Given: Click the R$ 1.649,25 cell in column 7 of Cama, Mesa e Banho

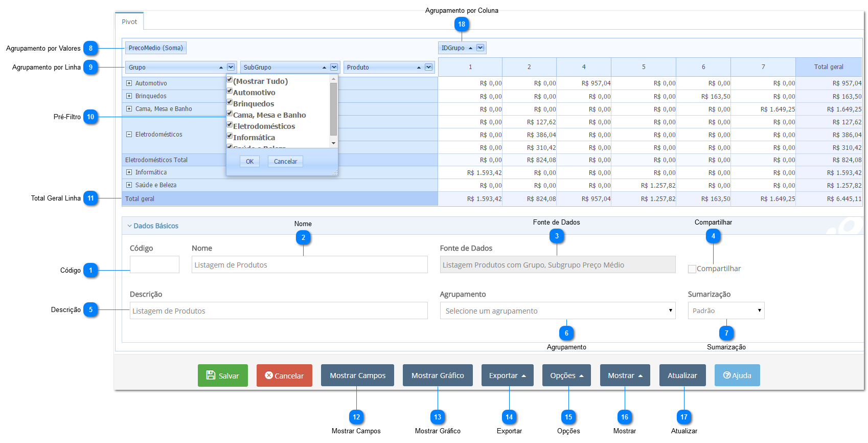Looking at the screenshot, I should click(x=763, y=109).
